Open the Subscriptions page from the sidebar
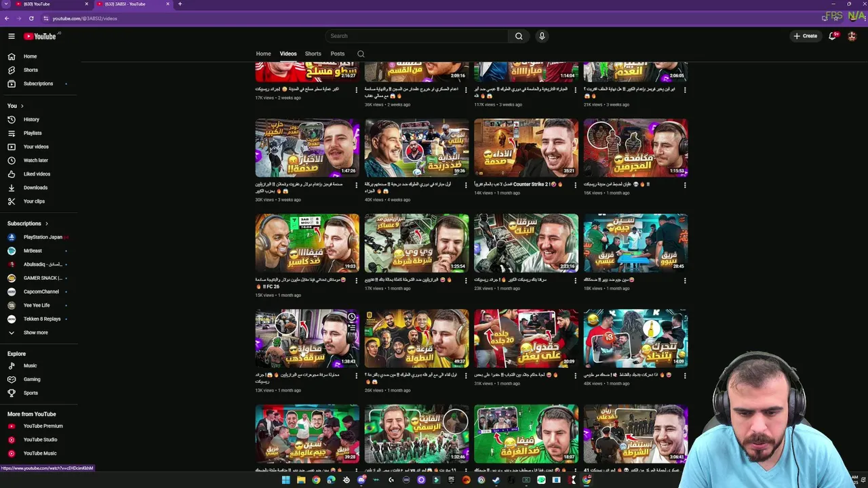The image size is (868, 488). pos(39,83)
